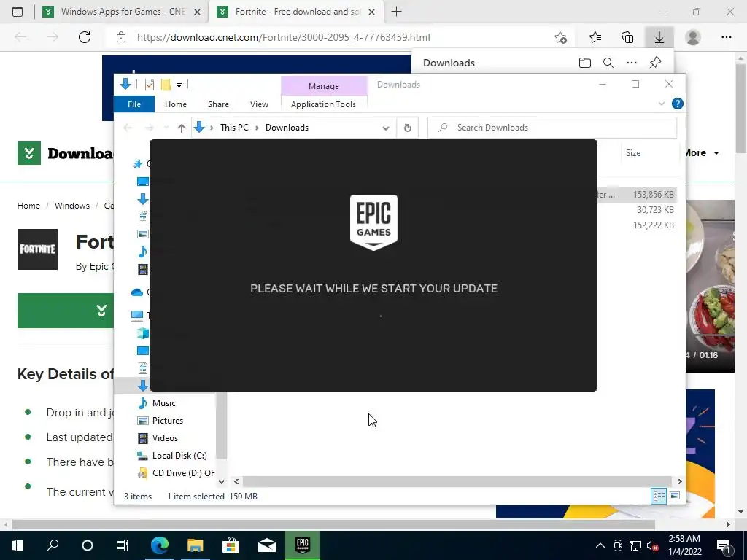747x560 pixels.
Task: Expand the More dropdown on CNET page
Action: 702,153
